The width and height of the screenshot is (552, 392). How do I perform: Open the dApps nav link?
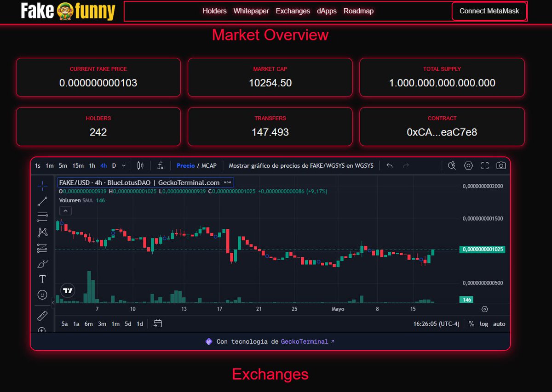(327, 11)
